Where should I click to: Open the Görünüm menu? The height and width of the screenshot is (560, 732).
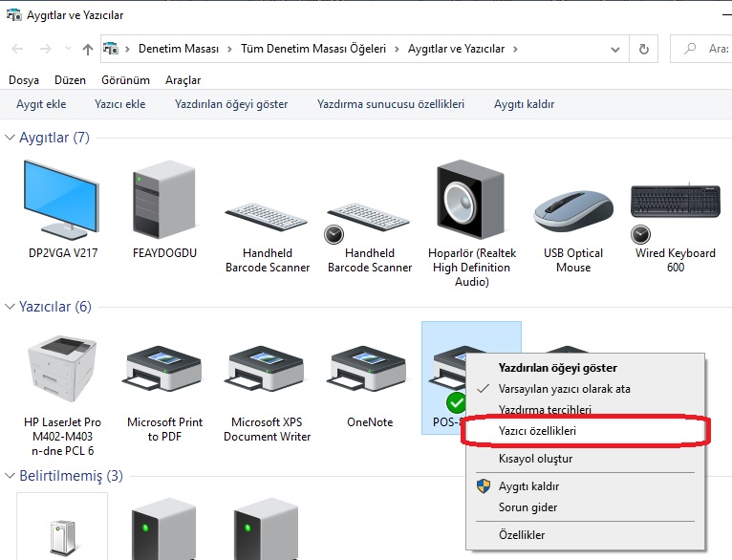(124, 80)
